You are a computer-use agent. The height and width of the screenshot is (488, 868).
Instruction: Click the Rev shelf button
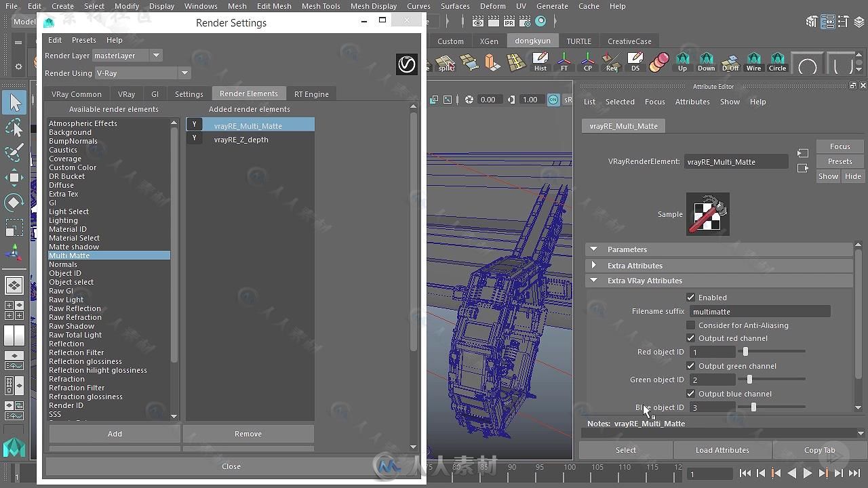612,62
